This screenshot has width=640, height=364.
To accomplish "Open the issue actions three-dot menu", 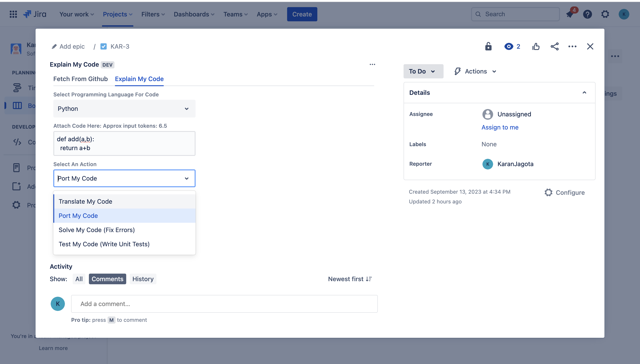I will point(572,46).
